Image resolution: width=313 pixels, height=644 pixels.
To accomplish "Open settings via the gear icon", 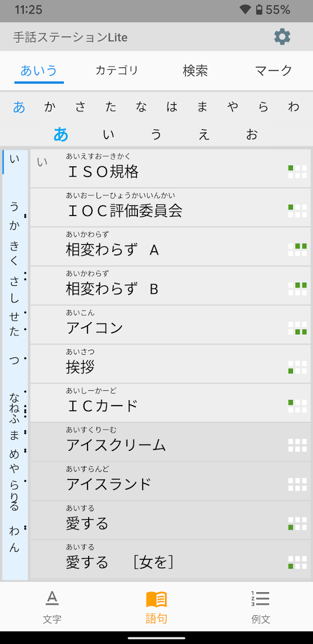I will pos(282,37).
